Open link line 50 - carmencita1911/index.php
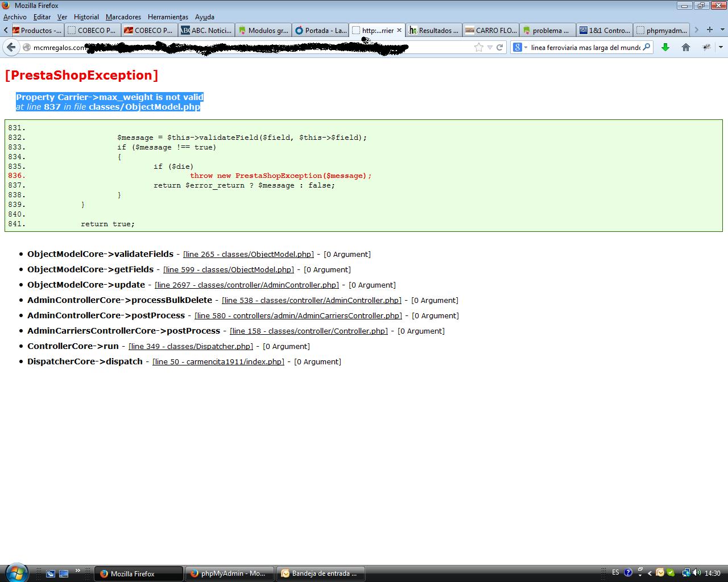This screenshot has width=728, height=582. [218, 361]
